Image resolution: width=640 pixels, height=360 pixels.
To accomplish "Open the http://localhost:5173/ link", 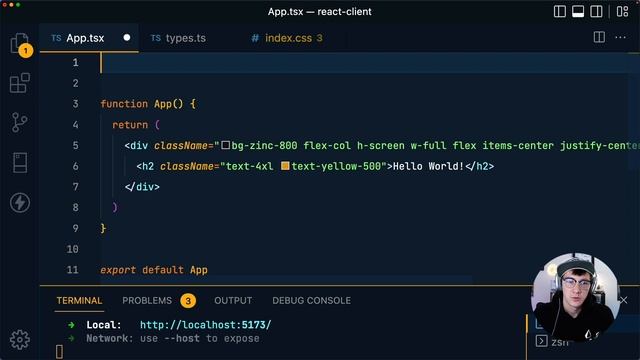I will 206,325.
